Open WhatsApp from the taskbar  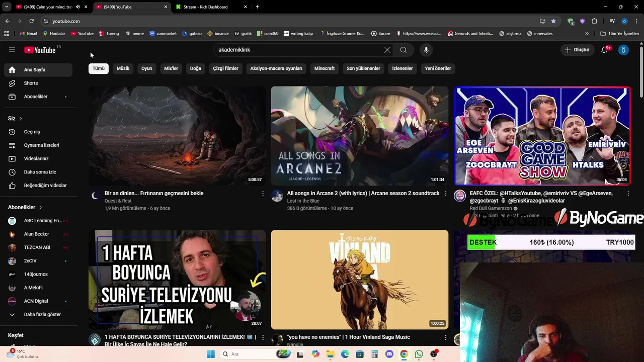(x=419, y=354)
